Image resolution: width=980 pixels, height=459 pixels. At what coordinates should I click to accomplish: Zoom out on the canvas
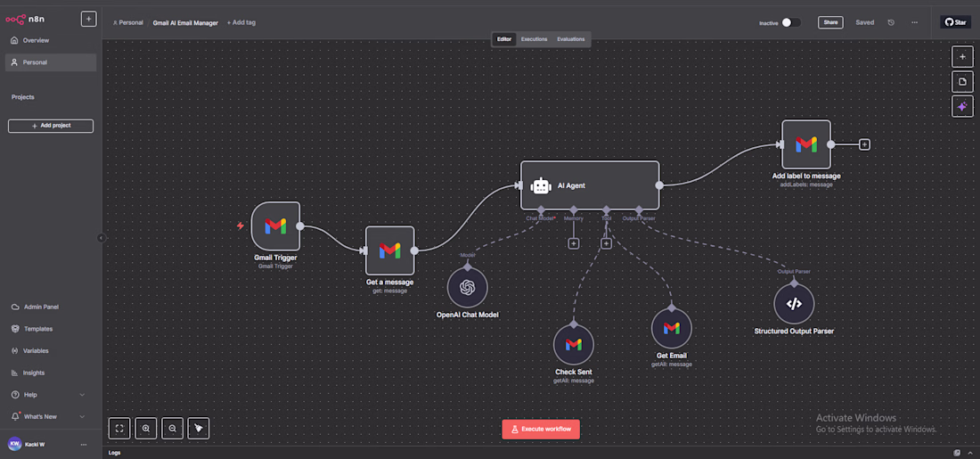pos(172,429)
